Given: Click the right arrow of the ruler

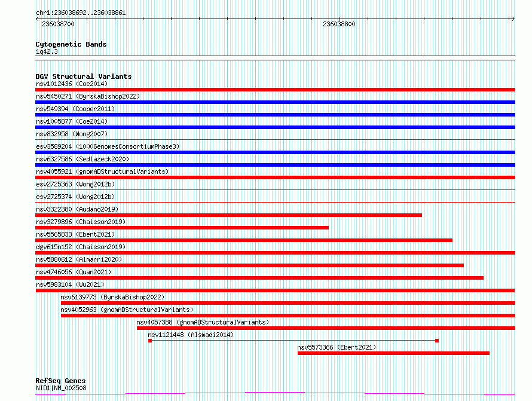Looking at the screenshot, I should (x=513, y=19).
